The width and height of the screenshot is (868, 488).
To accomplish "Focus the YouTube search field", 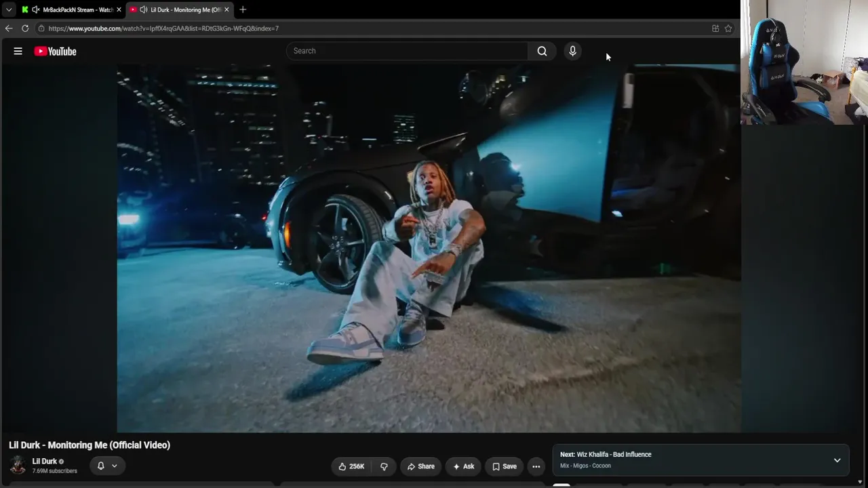I will click(x=407, y=51).
